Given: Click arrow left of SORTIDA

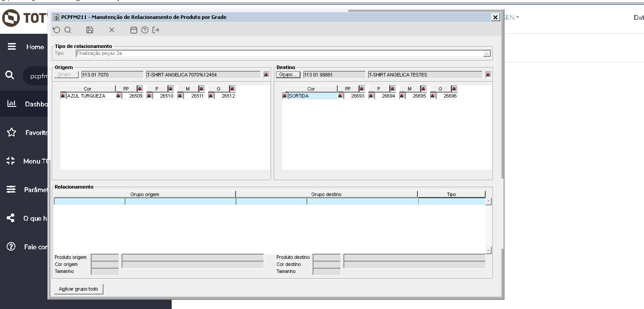Looking at the screenshot, I should (x=285, y=96).
